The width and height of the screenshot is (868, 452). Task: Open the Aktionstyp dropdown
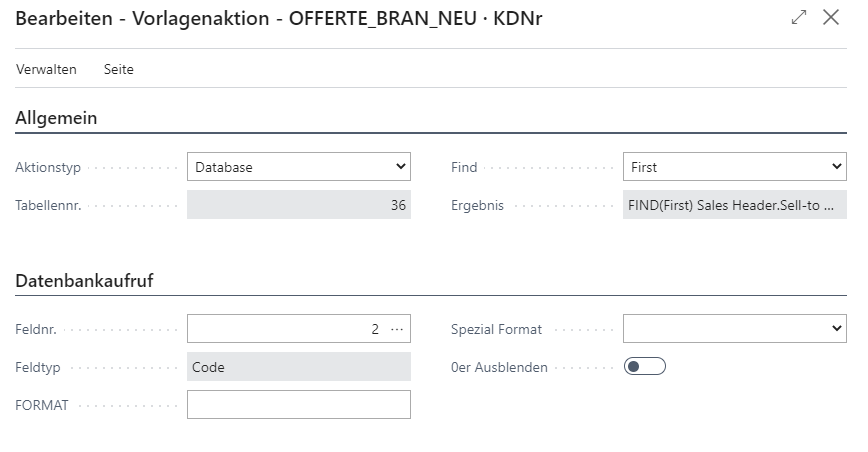[x=299, y=167]
